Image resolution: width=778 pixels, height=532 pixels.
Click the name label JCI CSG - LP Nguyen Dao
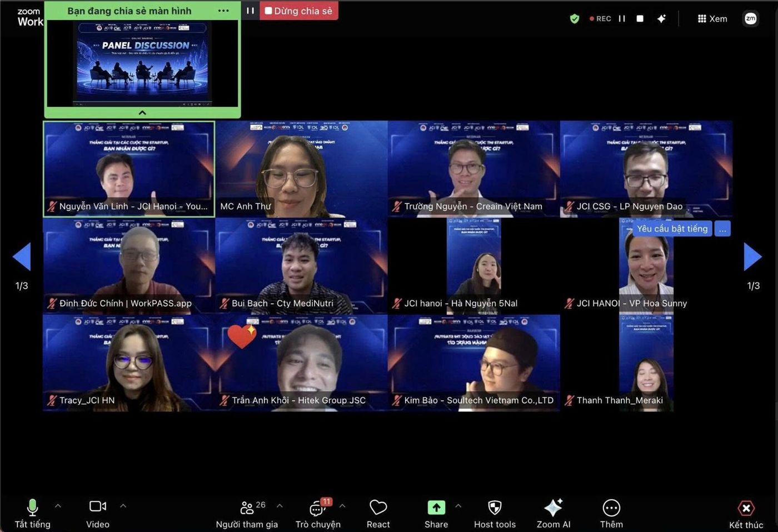tap(630, 207)
